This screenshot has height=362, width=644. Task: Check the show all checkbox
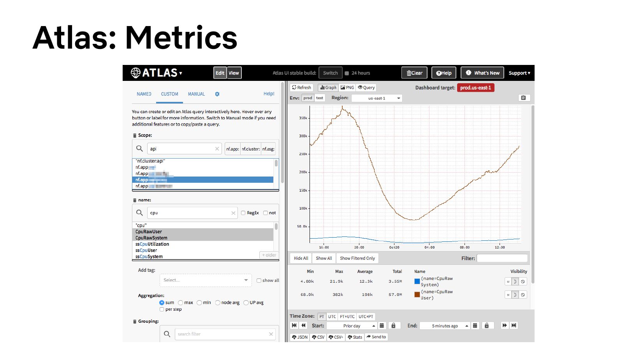coord(259,280)
